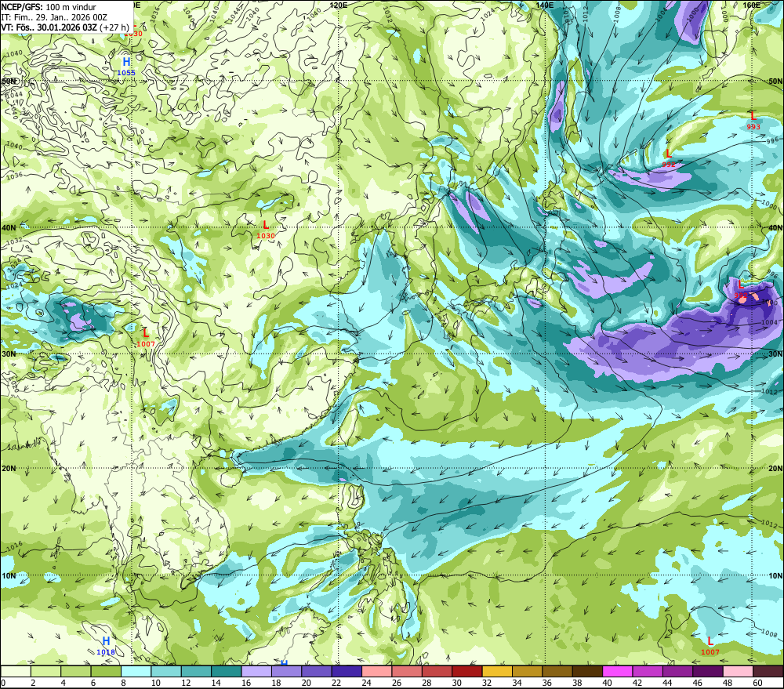
Task: Click the '30N' latitude label on the left edge
Action: [x=9, y=354]
